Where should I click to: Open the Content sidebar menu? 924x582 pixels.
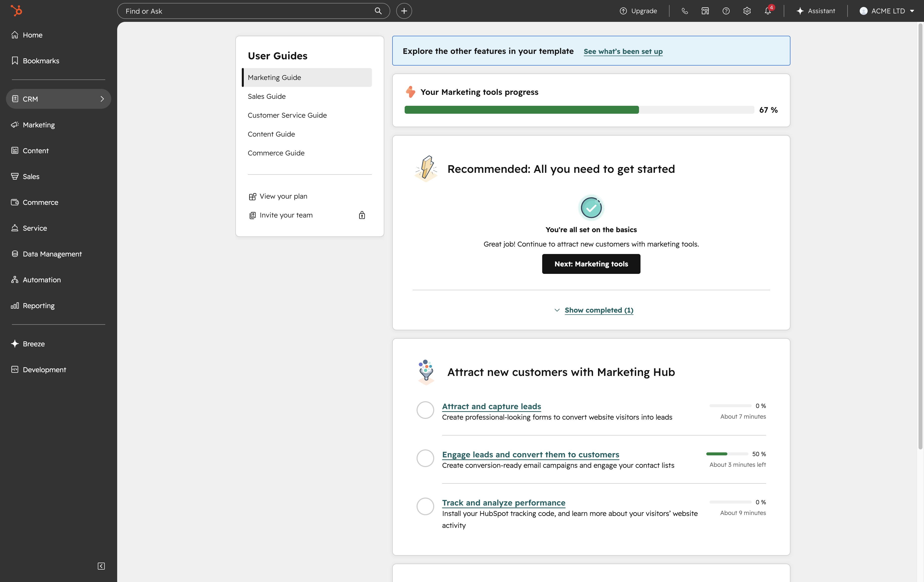[58, 150]
